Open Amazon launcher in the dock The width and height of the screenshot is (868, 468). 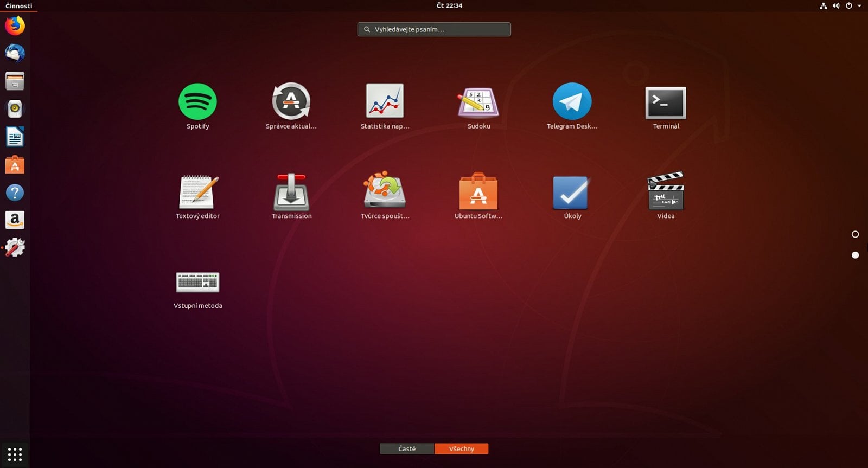15,220
